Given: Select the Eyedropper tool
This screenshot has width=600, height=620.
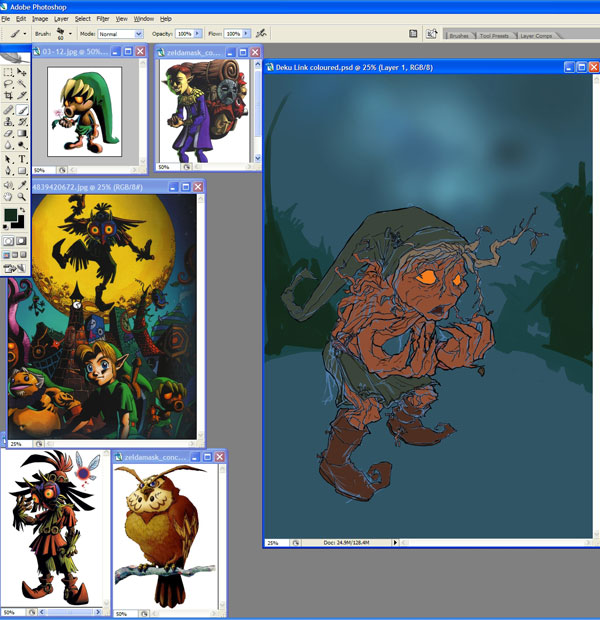Looking at the screenshot, I should [x=22, y=185].
